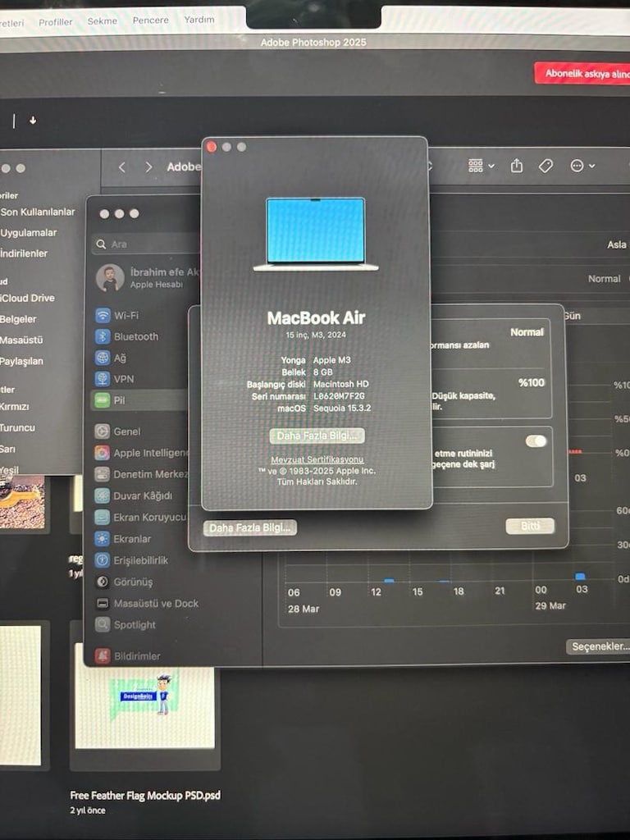Click serial number L0620M7F2G text
Image resolution: width=630 pixels, height=840 pixels.
tap(339, 396)
